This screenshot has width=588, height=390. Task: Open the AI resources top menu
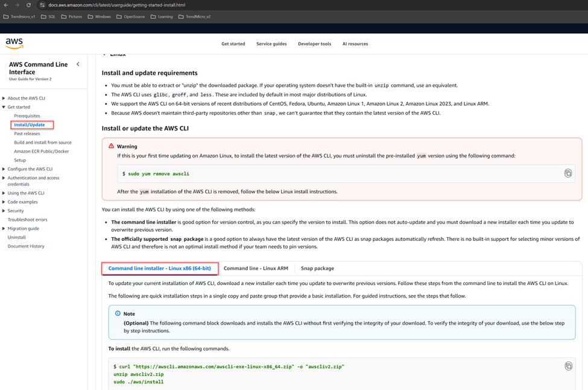click(355, 44)
